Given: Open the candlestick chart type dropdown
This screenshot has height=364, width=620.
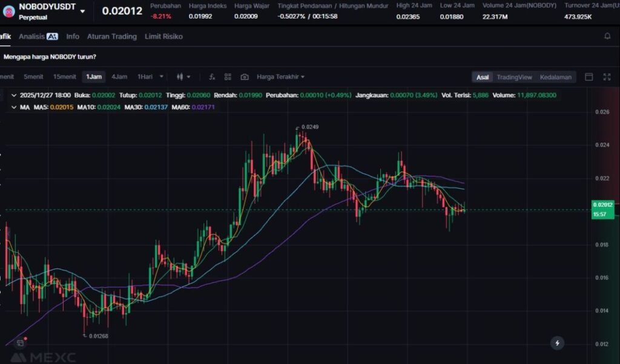Looking at the screenshot, I should coord(183,77).
